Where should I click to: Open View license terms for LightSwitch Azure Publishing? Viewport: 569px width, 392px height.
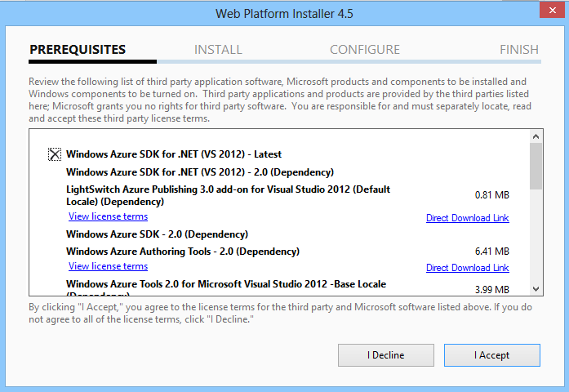click(108, 216)
